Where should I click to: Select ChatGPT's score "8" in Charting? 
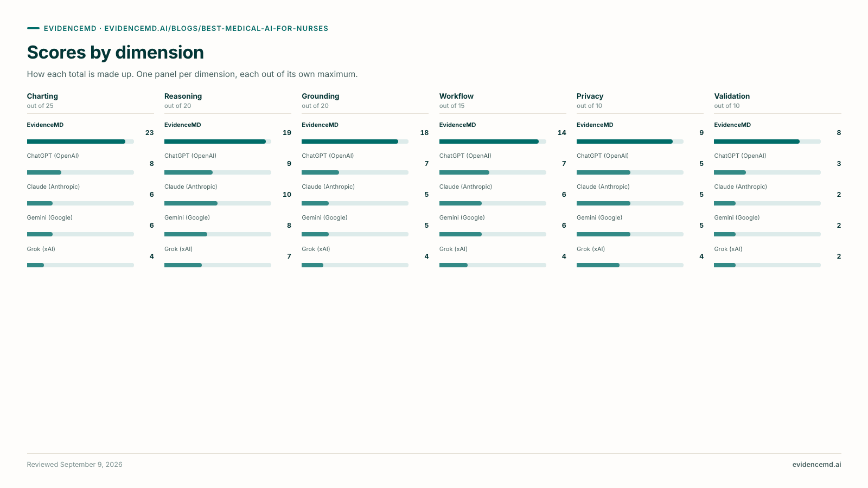[x=151, y=164]
